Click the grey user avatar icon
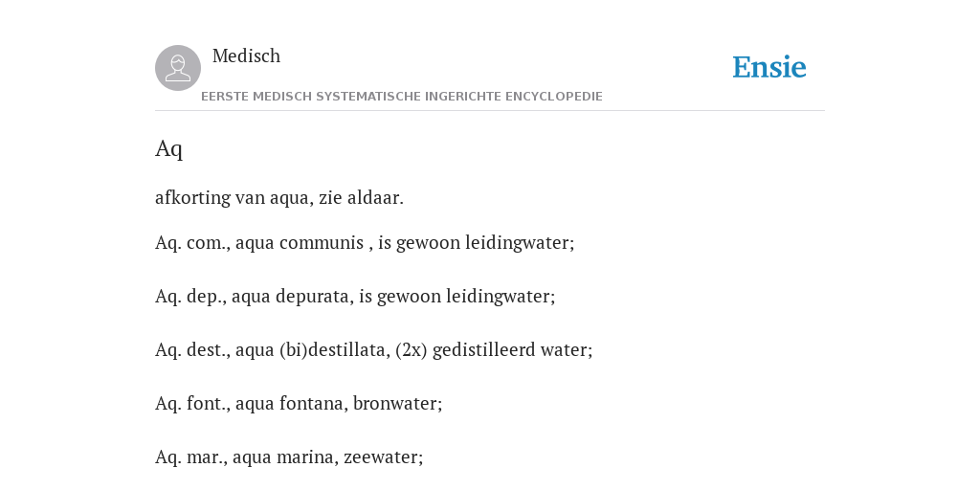The image size is (980, 490). coord(178,68)
